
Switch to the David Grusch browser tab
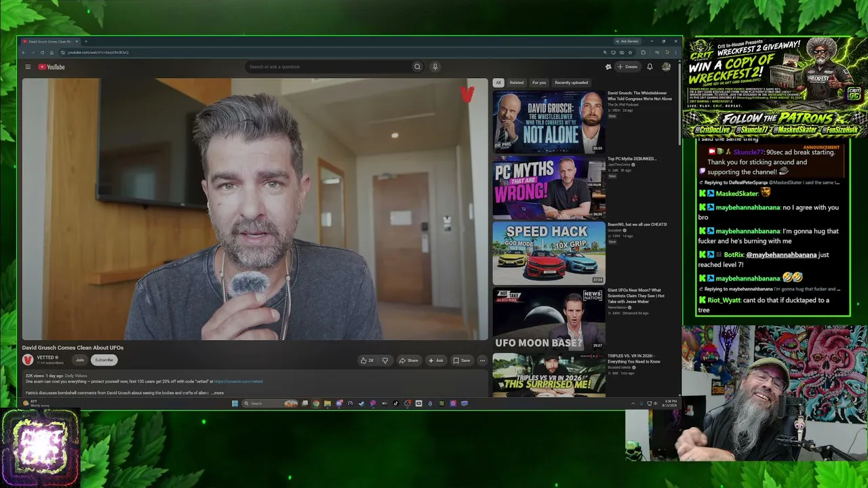coord(50,41)
